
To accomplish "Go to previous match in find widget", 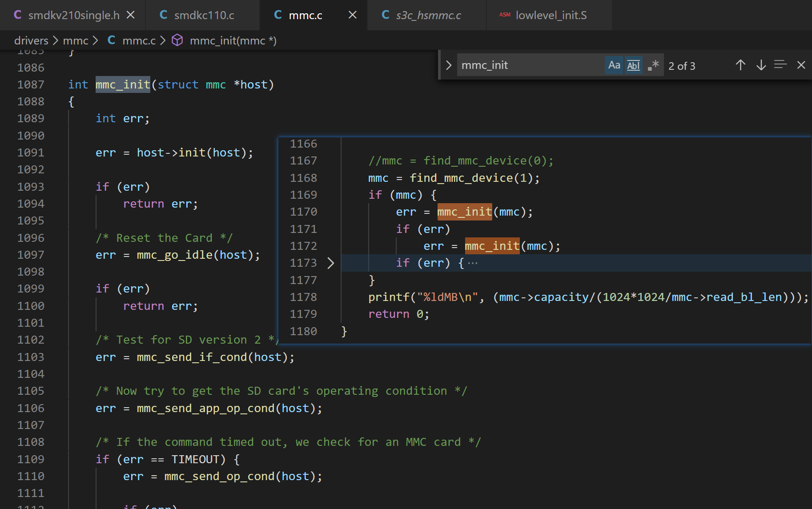I will click(740, 65).
